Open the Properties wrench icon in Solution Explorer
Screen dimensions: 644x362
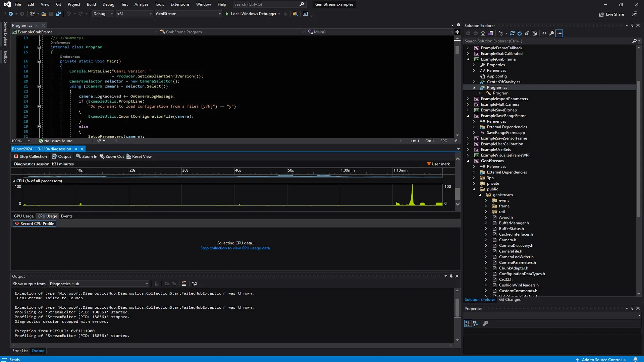(x=552, y=33)
